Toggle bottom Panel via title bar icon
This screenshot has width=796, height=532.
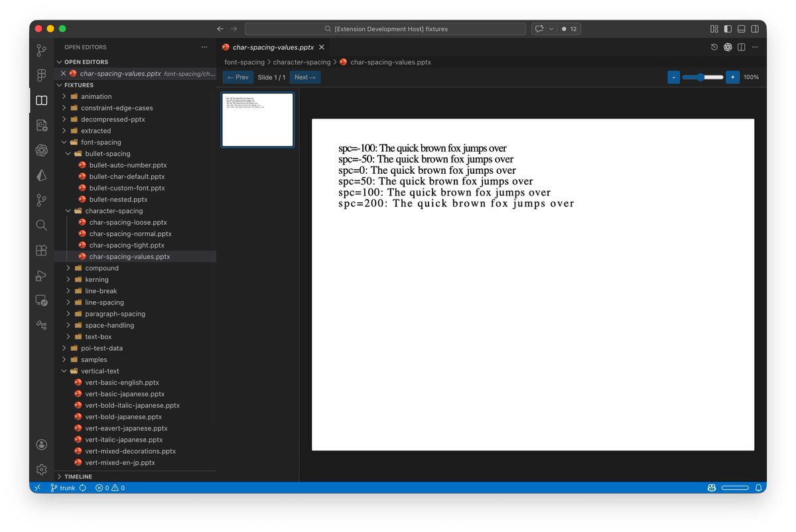click(x=741, y=29)
